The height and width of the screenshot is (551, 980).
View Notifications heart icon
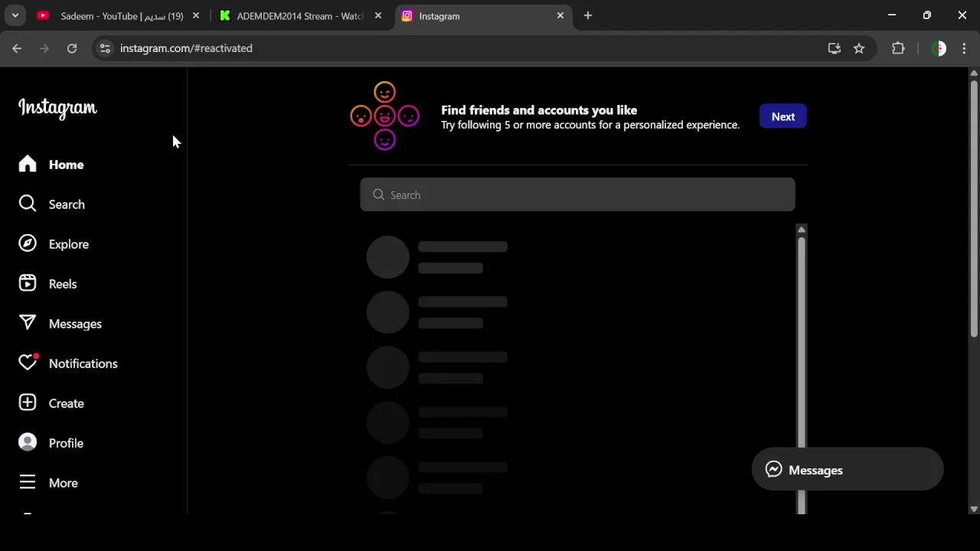tap(28, 363)
